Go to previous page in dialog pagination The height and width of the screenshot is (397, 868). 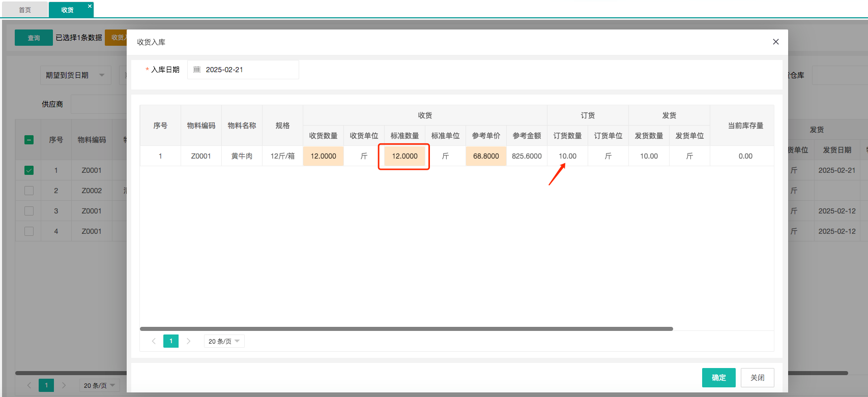click(154, 341)
